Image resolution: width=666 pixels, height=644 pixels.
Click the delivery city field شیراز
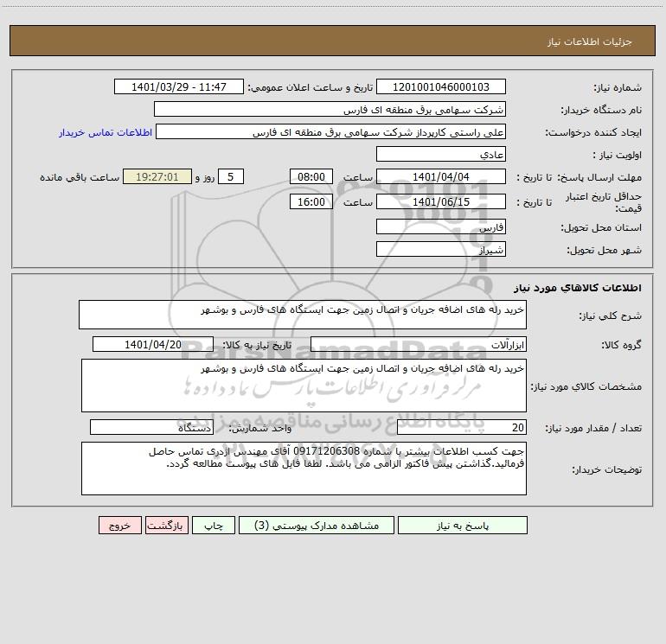click(x=441, y=250)
